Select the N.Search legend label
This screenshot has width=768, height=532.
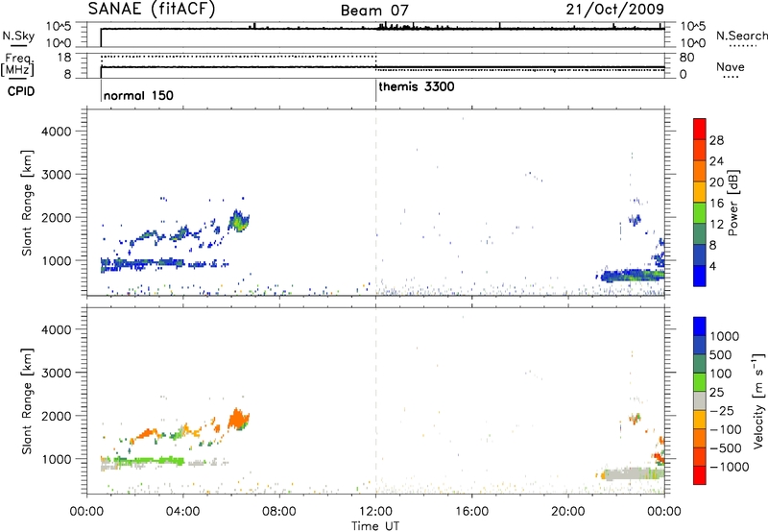(742, 36)
